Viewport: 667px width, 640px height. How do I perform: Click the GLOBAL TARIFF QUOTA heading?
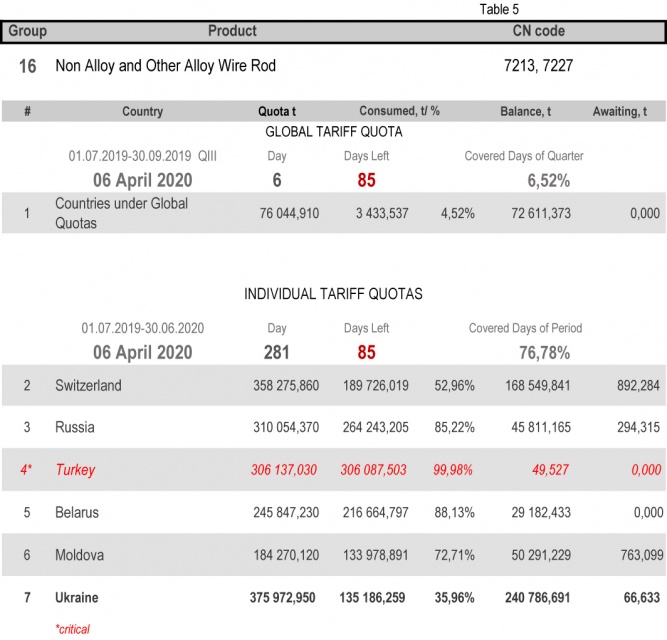click(333, 132)
